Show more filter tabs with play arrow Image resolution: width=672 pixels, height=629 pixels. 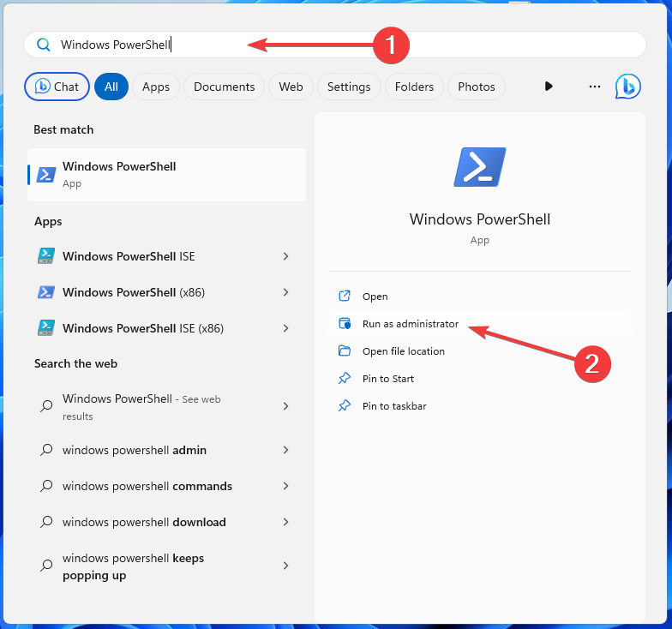(549, 86)
